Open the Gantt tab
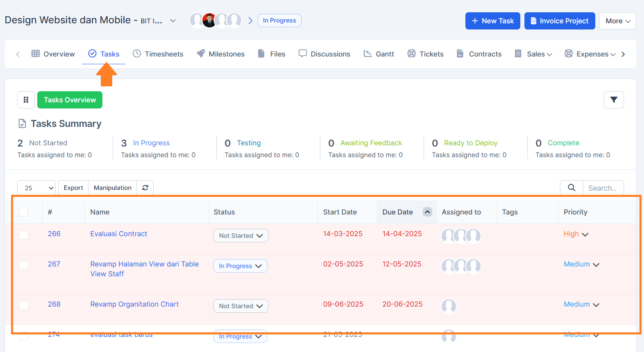The image size is (644, 352). coord(379,54)
